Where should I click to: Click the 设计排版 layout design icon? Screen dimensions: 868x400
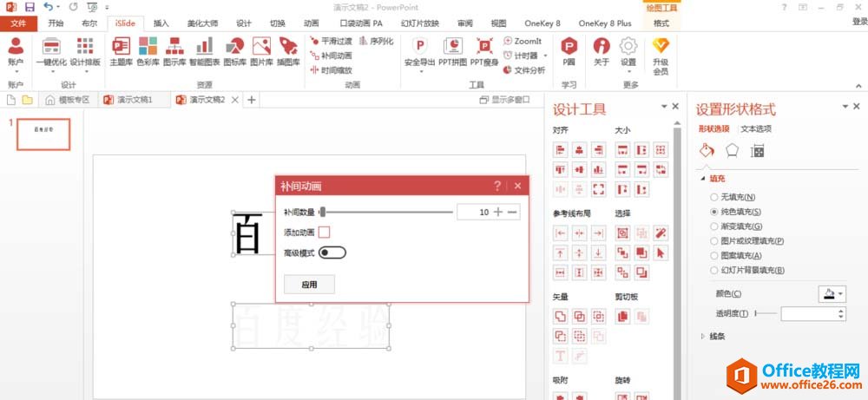pyautogui.click(x=85, y=52)
